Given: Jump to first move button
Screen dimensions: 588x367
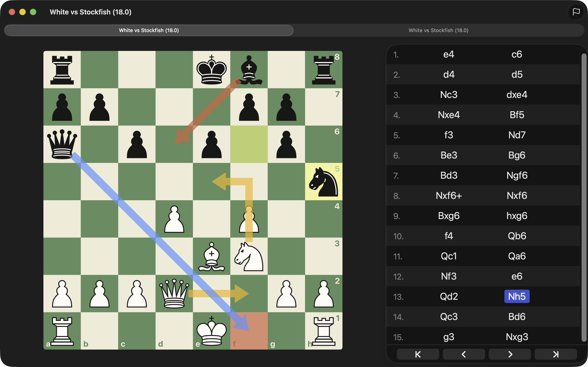Looking at the screenshot, I should pyautogui.click(x=418, y=354).
